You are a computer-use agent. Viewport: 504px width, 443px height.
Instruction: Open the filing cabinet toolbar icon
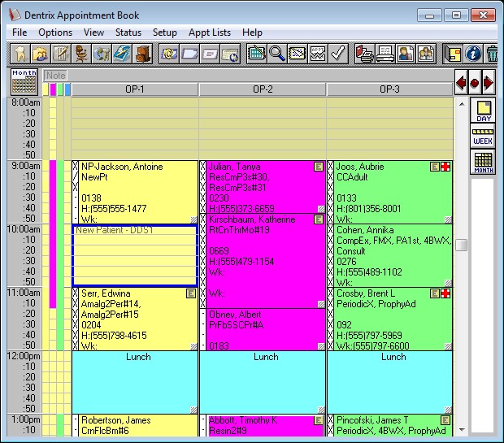[x=142, y=54]
